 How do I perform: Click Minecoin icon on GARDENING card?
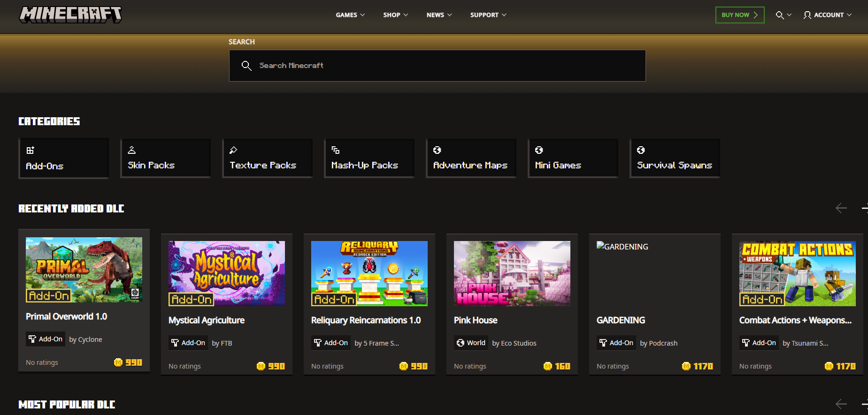686,366
